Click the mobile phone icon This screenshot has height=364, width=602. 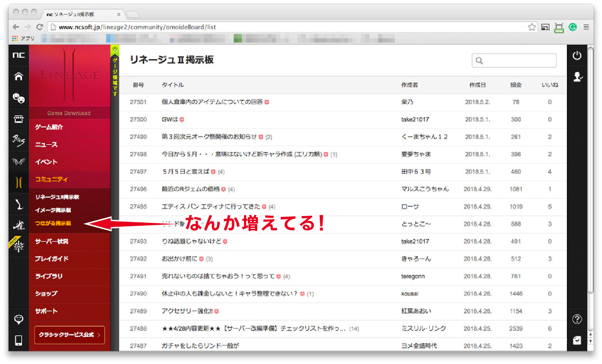[18, 340]
